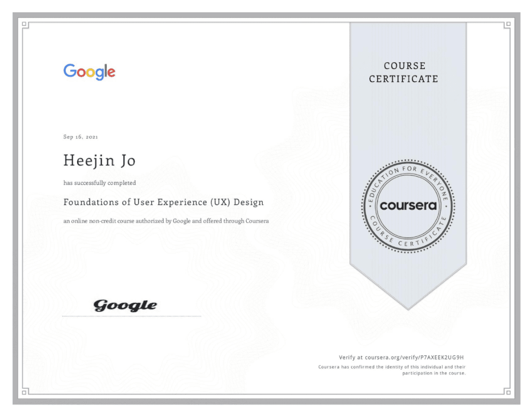Click the phrase has successfully completed
The height and width of the screenshot is (414, 532).
point(99,183)
